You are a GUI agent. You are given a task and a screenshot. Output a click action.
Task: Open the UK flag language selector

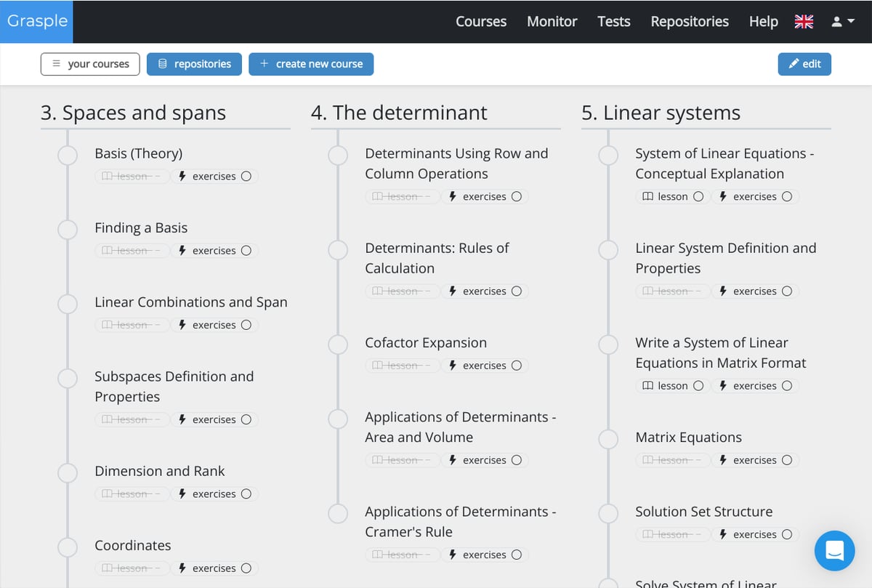[804, 22]
